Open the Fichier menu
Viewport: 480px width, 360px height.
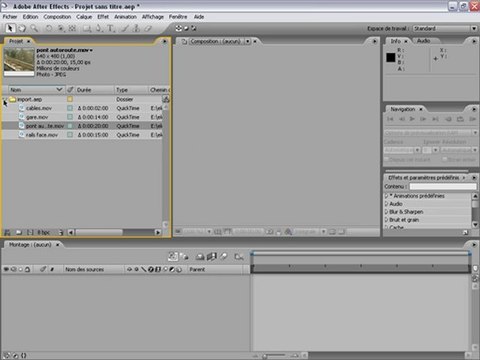click(x=10, y=17)
